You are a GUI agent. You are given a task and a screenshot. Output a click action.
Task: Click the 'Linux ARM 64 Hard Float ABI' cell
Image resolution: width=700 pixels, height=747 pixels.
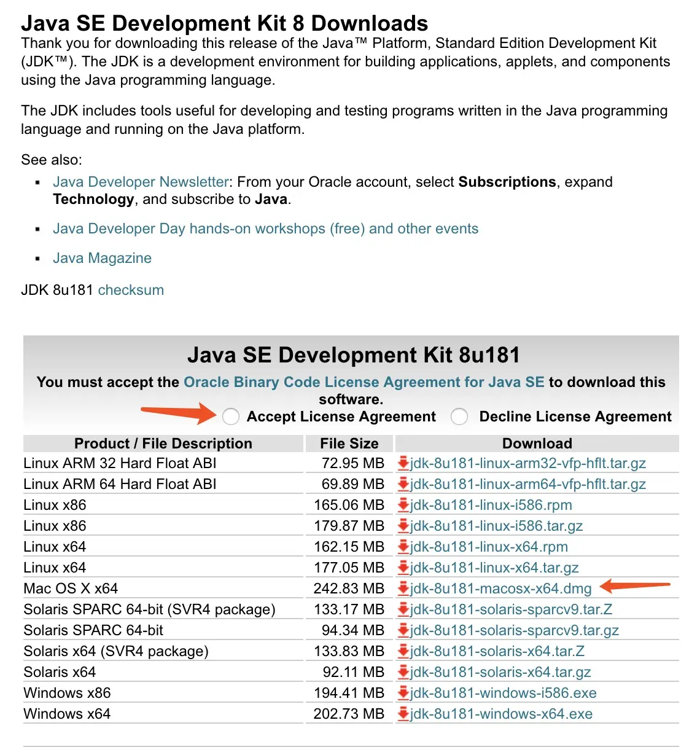(x=163, y=484)
